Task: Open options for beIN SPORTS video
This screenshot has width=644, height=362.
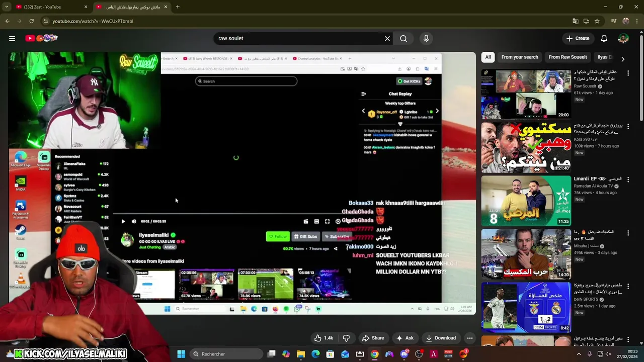Action: point(628,286)
